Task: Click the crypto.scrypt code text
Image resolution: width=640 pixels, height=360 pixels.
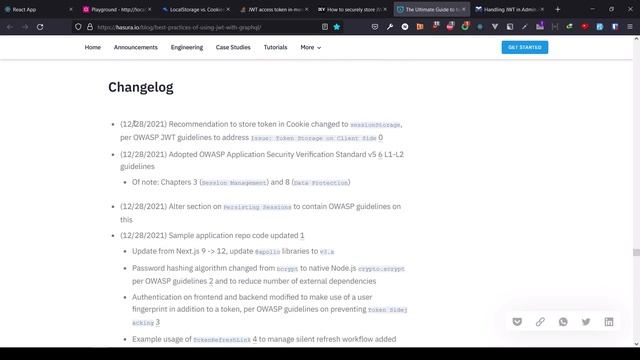Action: [381, 269]
